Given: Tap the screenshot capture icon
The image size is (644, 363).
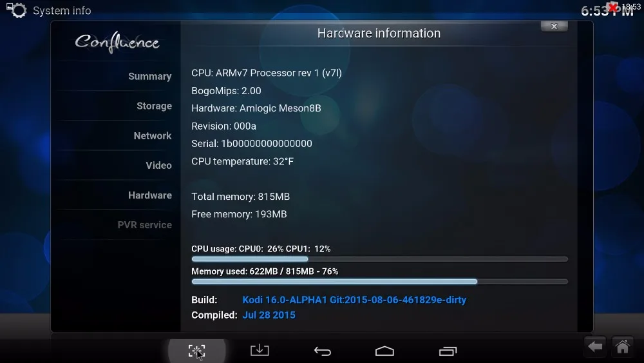Looking at the screenshot, I should click(196, 351).
